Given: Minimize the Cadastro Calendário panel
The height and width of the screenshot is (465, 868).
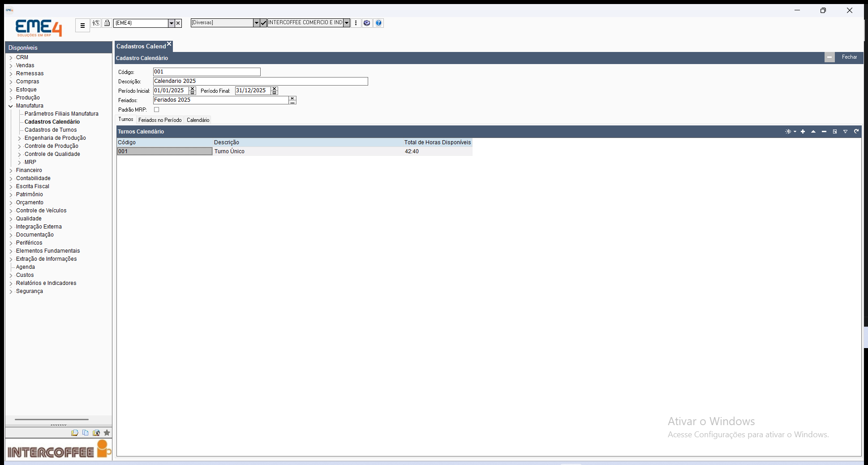Looking at the screenshot, I should (829, 57).
